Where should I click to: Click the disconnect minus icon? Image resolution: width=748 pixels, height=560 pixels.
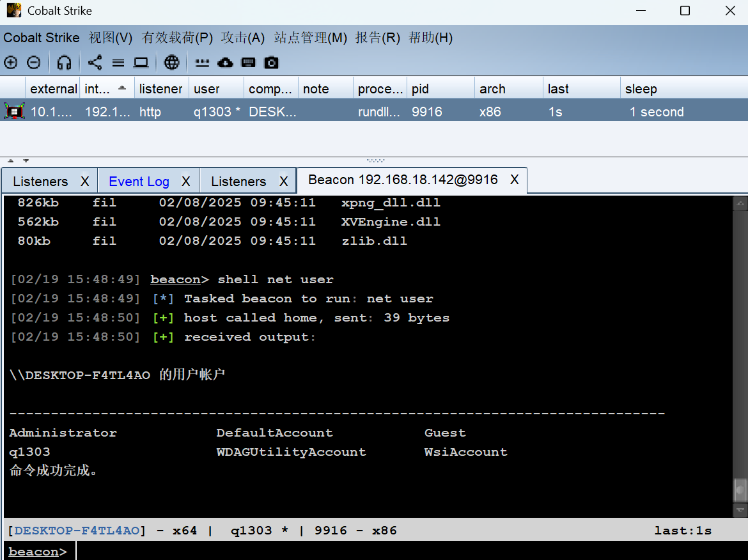33,63
